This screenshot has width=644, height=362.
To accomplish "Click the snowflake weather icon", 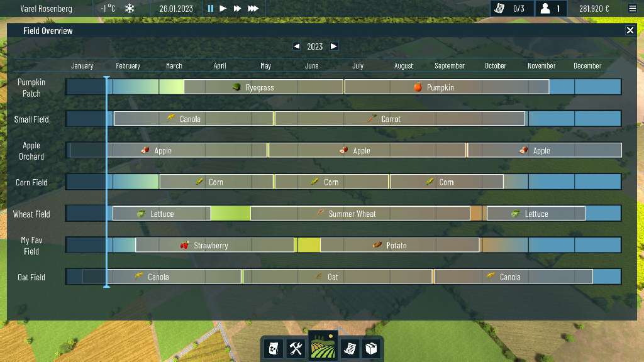I will 130,9.
